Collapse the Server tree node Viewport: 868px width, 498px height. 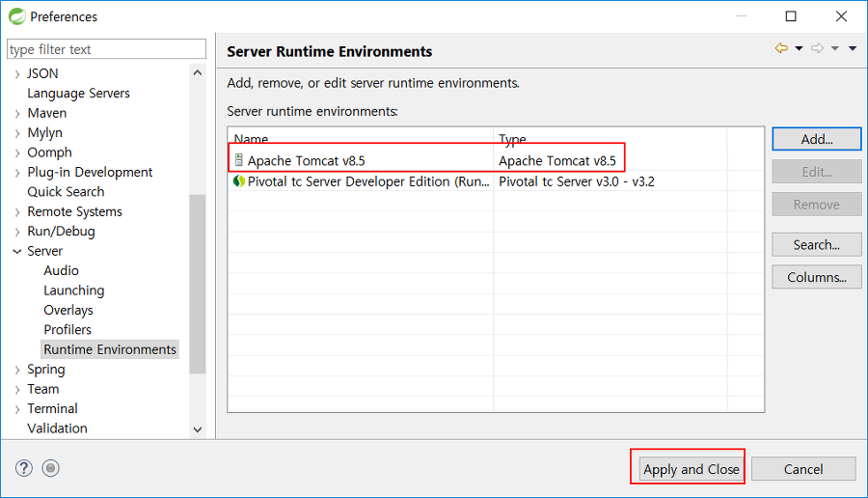pyautogui.click(x=17, y=252)
